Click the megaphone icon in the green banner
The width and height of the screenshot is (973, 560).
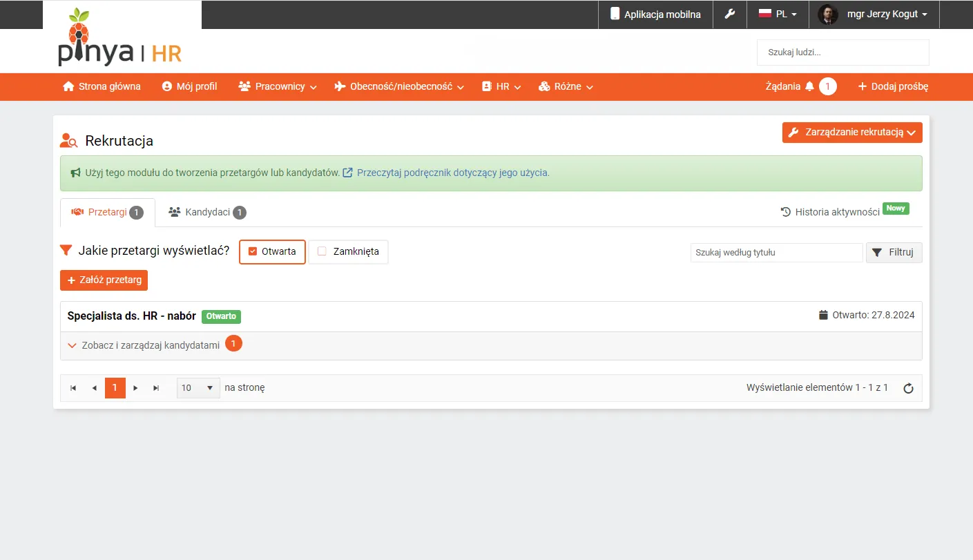pyautogui.click(x=76, y=173)
